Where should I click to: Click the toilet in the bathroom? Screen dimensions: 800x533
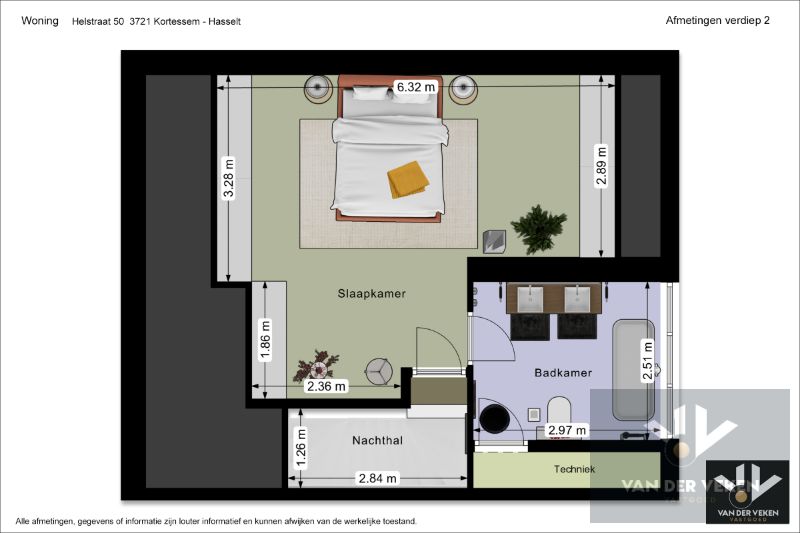(x=558, y=409)
